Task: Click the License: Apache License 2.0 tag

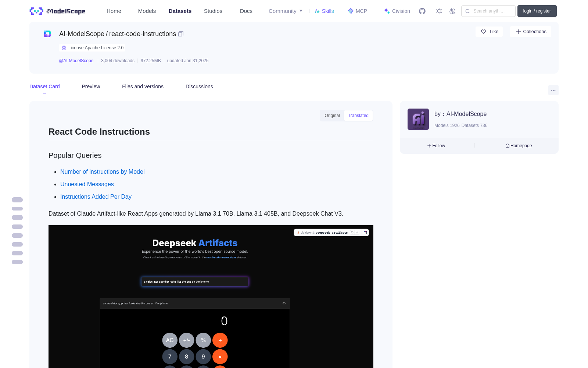Action: 92,48
